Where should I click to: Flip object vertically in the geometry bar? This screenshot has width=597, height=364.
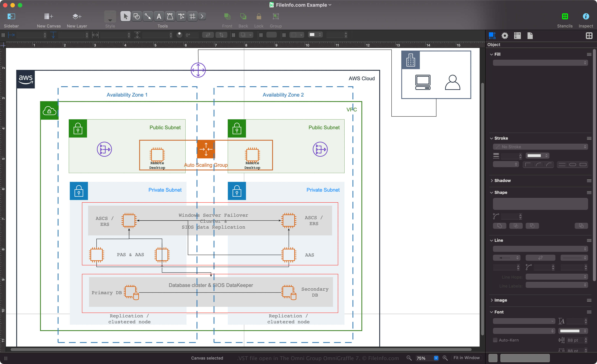(x=221, y=35)
